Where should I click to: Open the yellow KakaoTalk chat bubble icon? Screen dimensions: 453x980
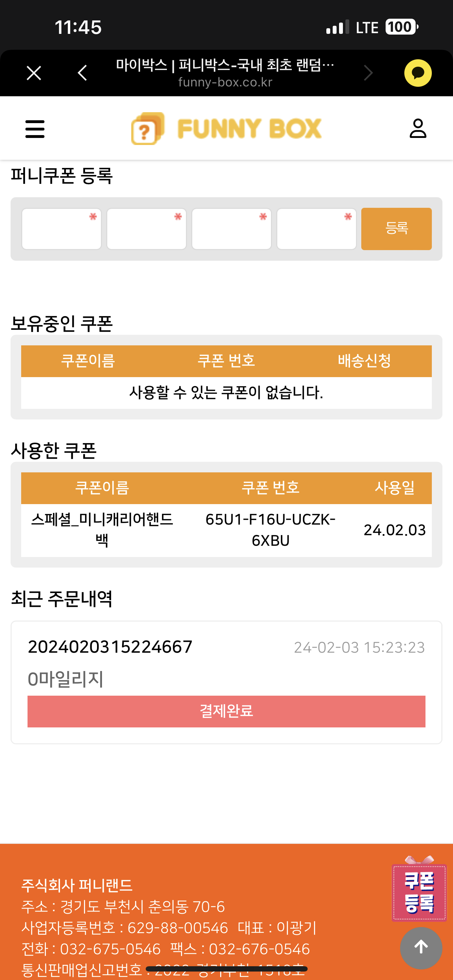[418, 73]
